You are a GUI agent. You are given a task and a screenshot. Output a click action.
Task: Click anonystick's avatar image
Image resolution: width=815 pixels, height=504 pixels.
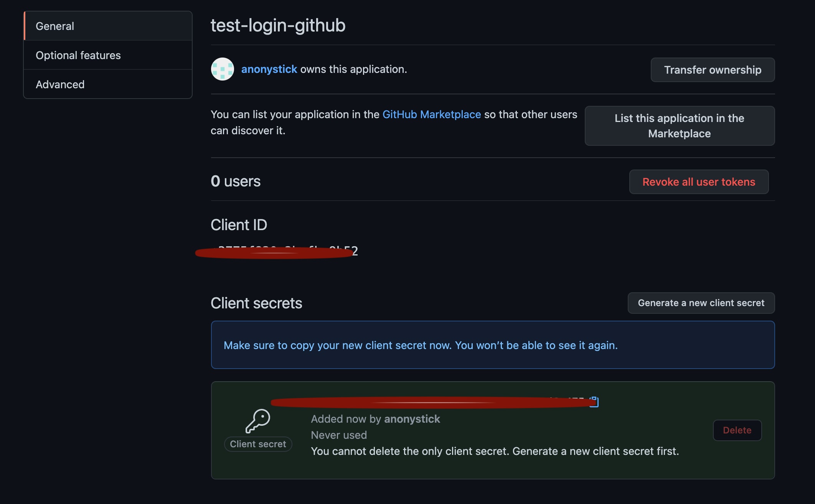[x=223, y=69]
